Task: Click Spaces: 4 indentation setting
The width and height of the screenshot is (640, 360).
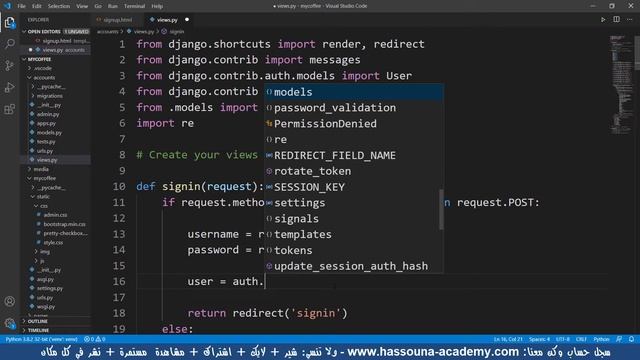Action: pyautogui.click(x=539, y=339)
